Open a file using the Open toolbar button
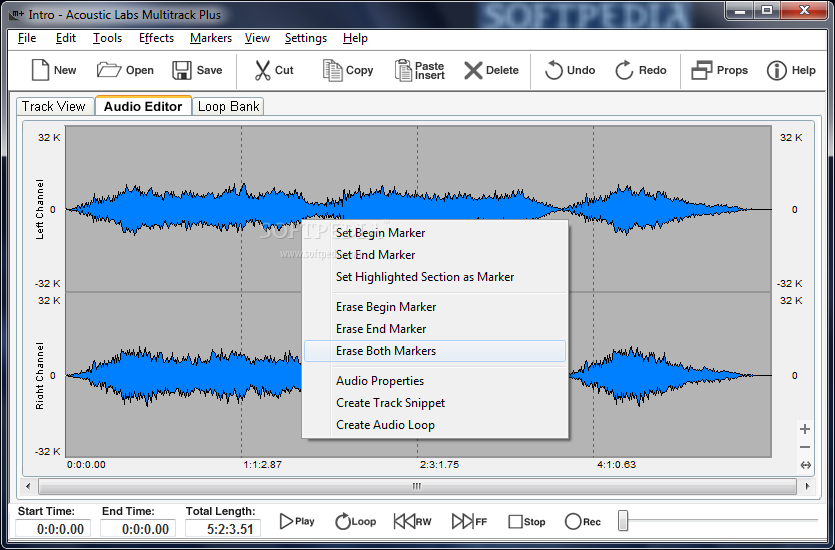This screenshot has width=835, height=550. [x=125, y=70]
